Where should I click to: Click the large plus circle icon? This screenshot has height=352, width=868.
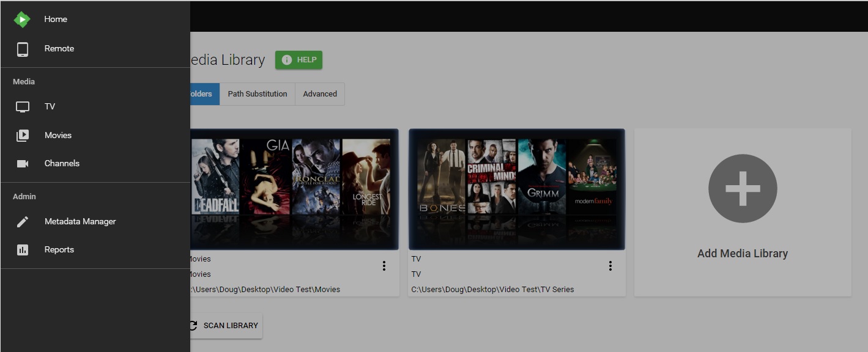click(x=742, y=189)
